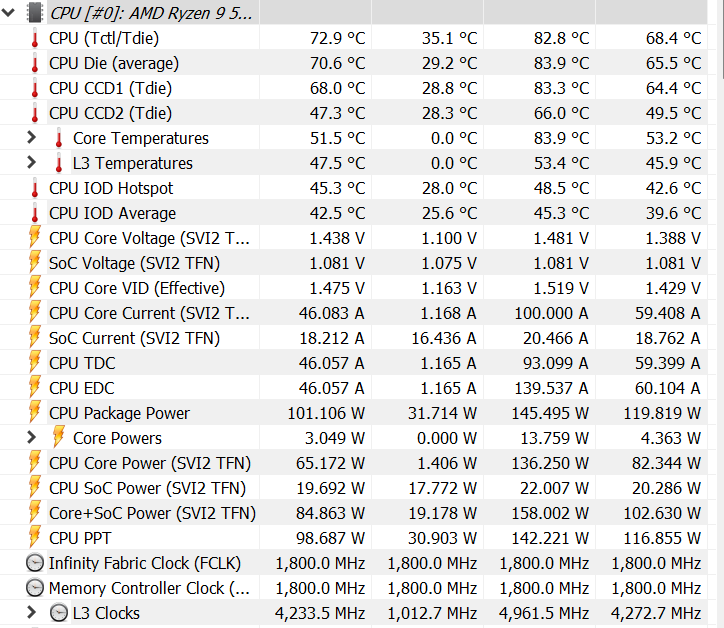Select the CPU Die (average) sensor label
This screenshot has height=628, width=724.
[x=114, y=63]
